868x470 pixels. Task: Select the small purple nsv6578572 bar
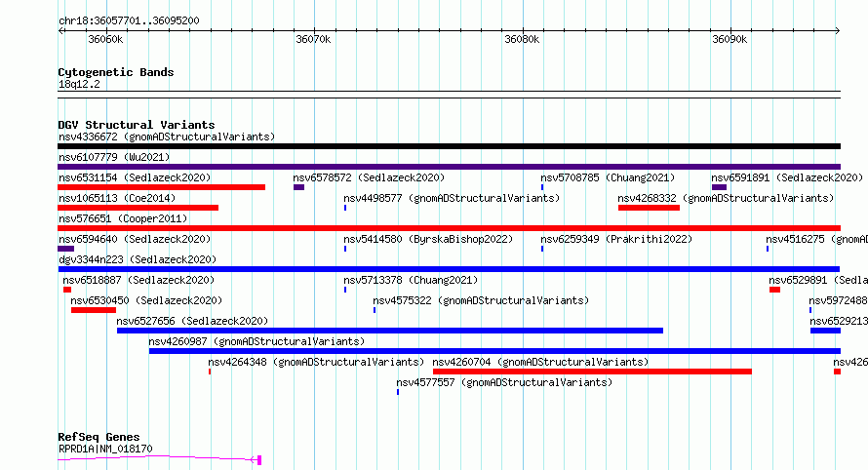click(x=299, y=187)
